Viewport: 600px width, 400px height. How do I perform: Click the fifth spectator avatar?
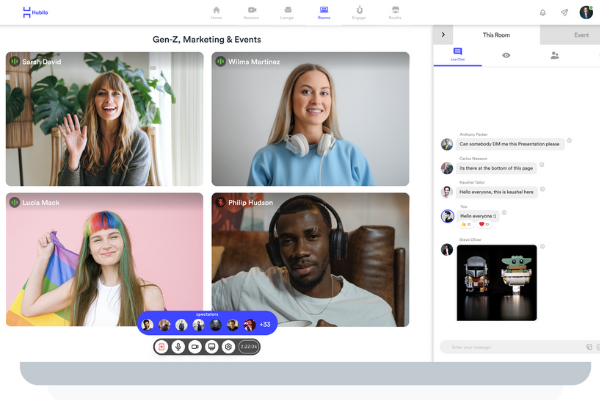point(215,325)
